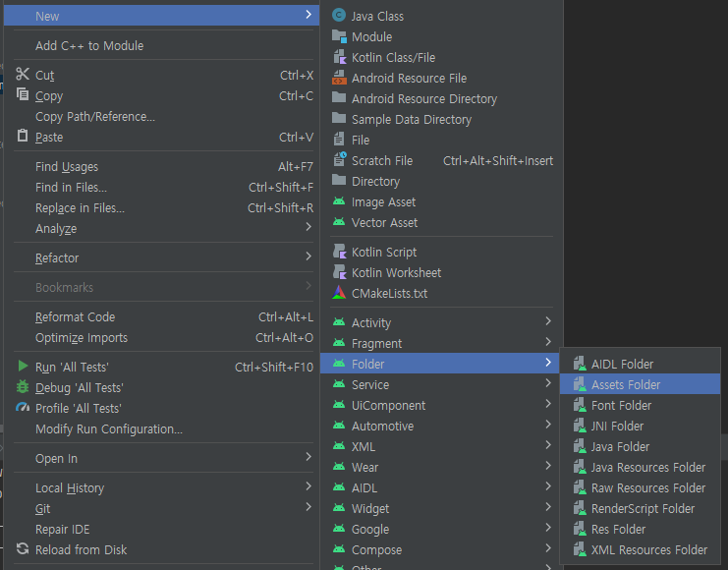Select Java Folder entry
The image size is (728, 570).
click(x=640, y=446)
